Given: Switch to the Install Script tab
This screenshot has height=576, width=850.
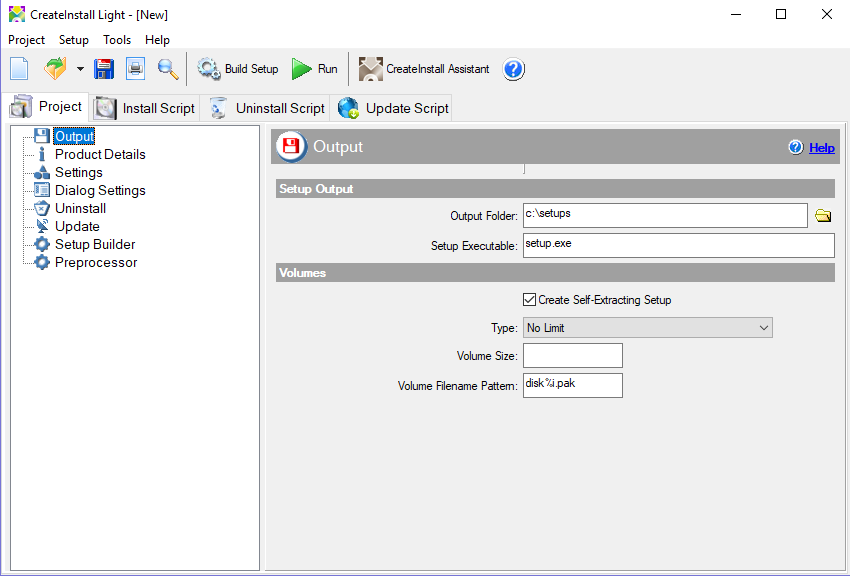Looking at the screenshot, I should point(145,108).
